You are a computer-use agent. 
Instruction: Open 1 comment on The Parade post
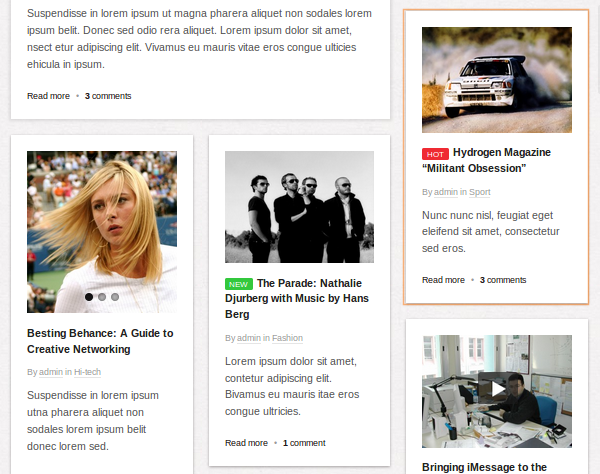[304, 443]
